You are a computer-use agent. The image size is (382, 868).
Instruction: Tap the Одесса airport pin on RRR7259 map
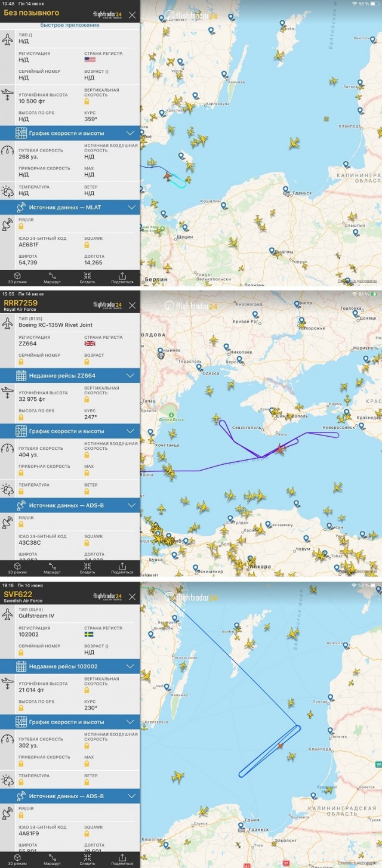pyautogui.click(x=199, y=367)
